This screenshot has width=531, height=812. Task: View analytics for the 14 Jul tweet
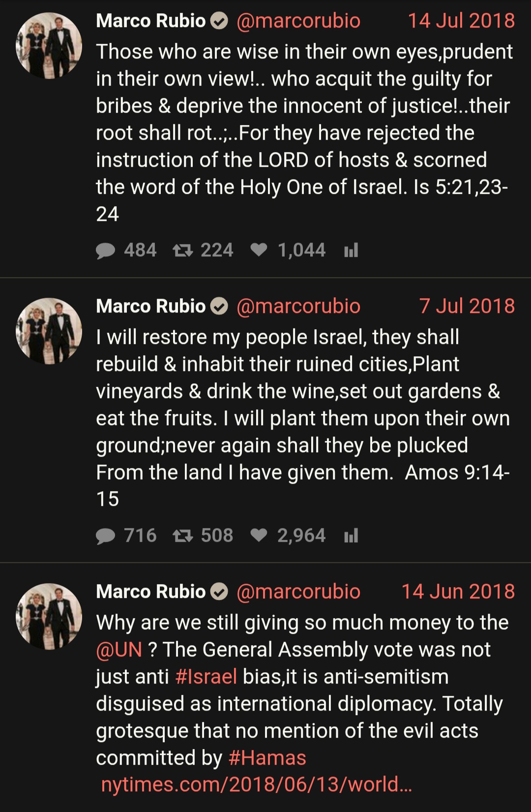pyautogui.click(x=351, y=250)
